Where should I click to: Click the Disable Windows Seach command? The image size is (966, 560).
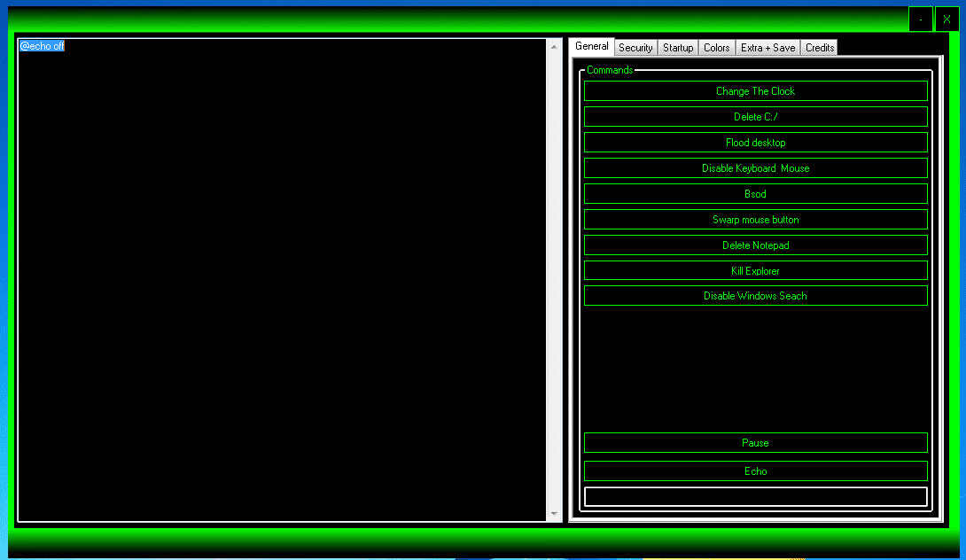click(755, 295)
